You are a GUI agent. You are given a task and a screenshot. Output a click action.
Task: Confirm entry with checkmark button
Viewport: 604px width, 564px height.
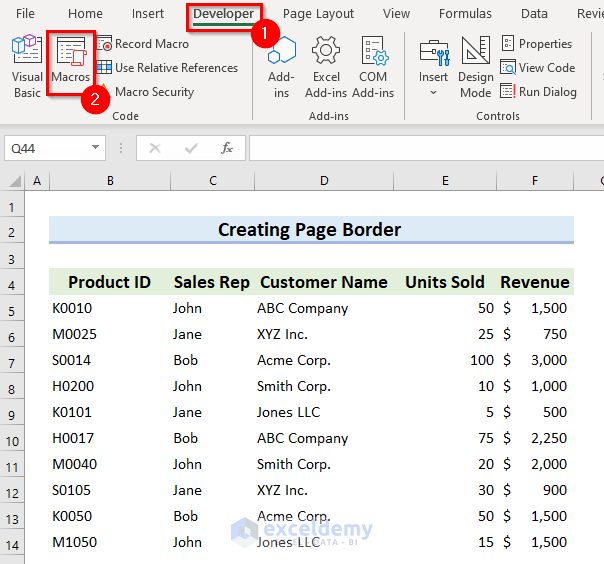[191, 148]
